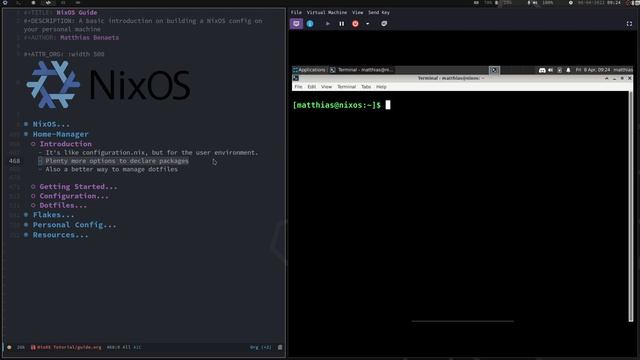Shut down the virtual machine with the red power icon

(356, 24)
